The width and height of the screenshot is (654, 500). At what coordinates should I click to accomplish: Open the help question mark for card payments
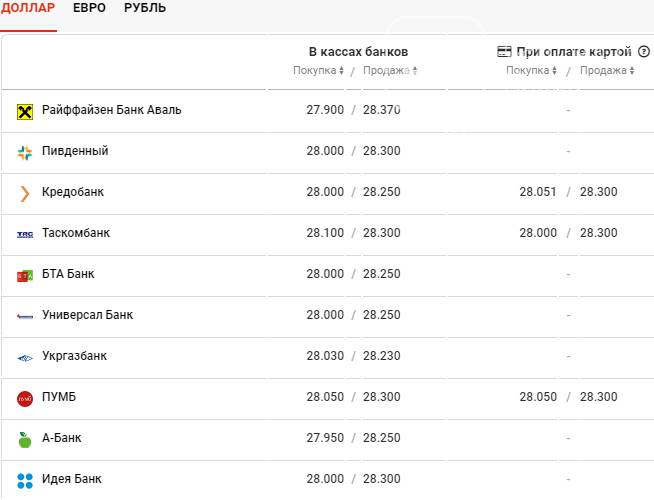click(644, 52)
